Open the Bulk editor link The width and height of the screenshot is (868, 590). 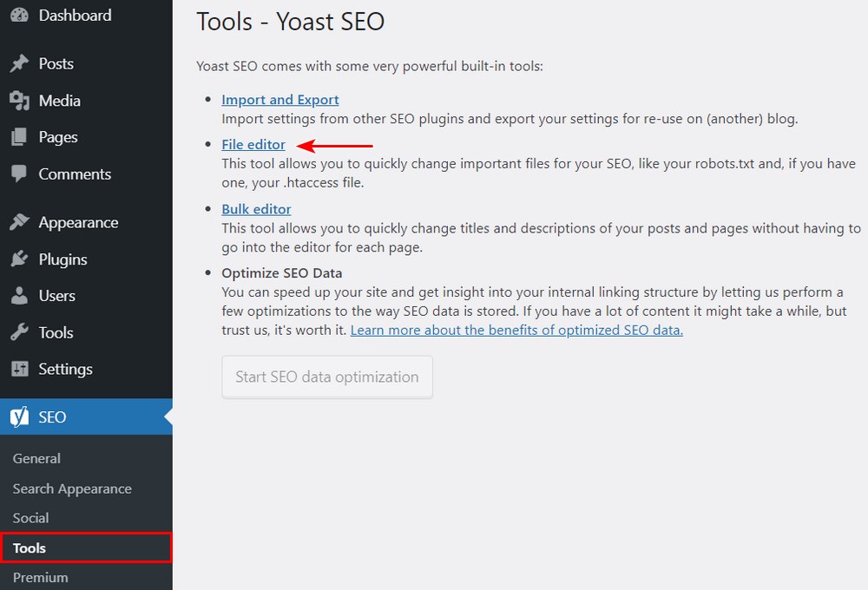(256, 209)
